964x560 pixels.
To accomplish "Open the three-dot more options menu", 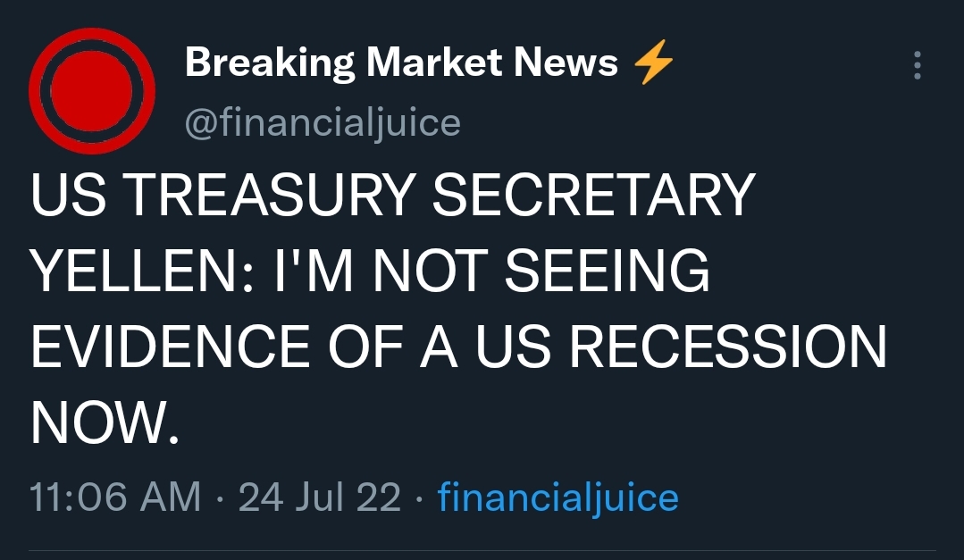I will [x=917, y=66].
